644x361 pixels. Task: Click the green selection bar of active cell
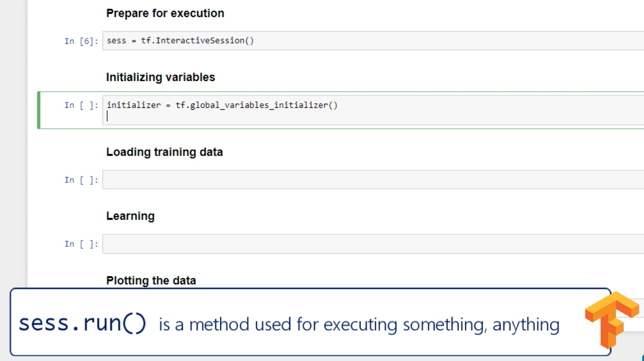[39, 110]
